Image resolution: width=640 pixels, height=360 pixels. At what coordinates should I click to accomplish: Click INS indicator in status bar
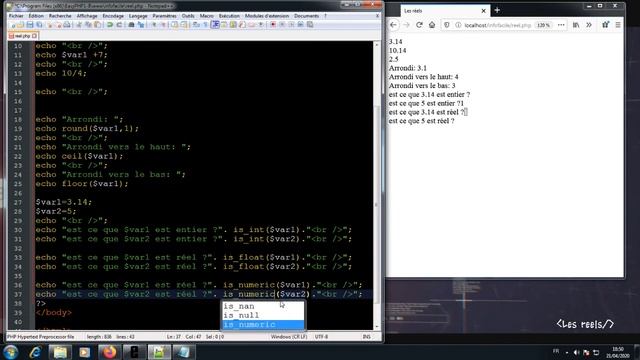coord(367,337)
